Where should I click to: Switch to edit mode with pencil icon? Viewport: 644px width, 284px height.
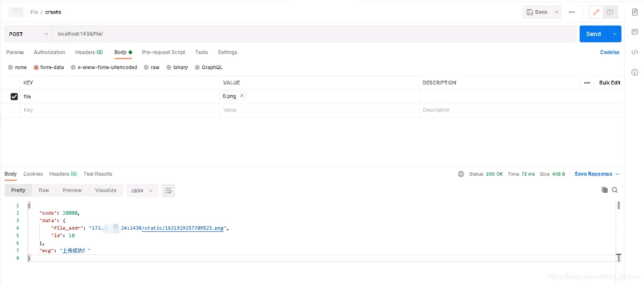[x=596, y=12]
